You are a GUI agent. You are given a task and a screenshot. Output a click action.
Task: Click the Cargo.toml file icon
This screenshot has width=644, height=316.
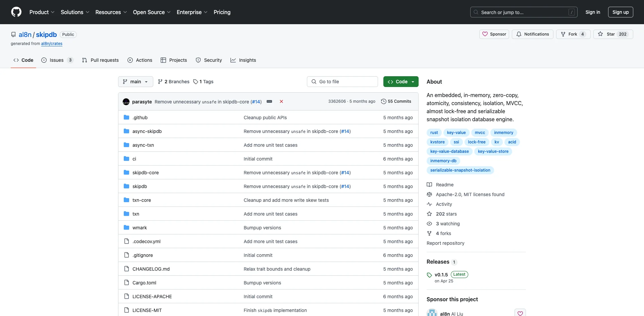pyautogui.click(x=126, y=283)
